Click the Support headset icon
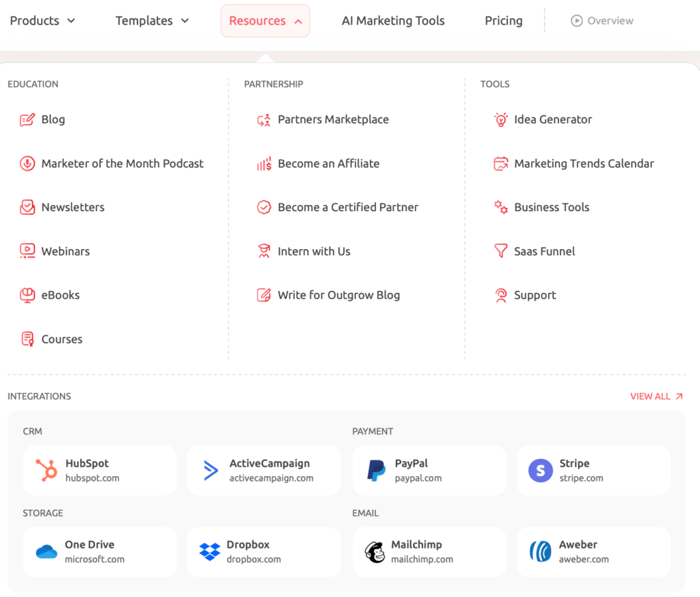This screenshot has height=597, width=700. point(500,295)
